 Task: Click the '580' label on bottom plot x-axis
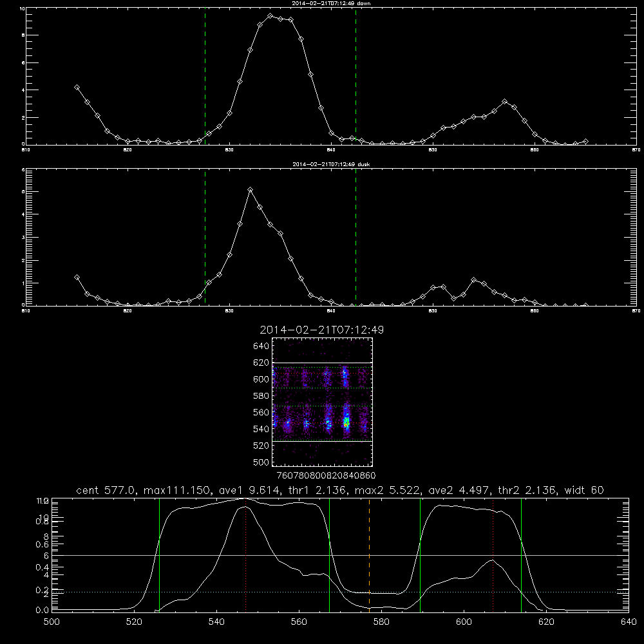click(x=381, y=622)
